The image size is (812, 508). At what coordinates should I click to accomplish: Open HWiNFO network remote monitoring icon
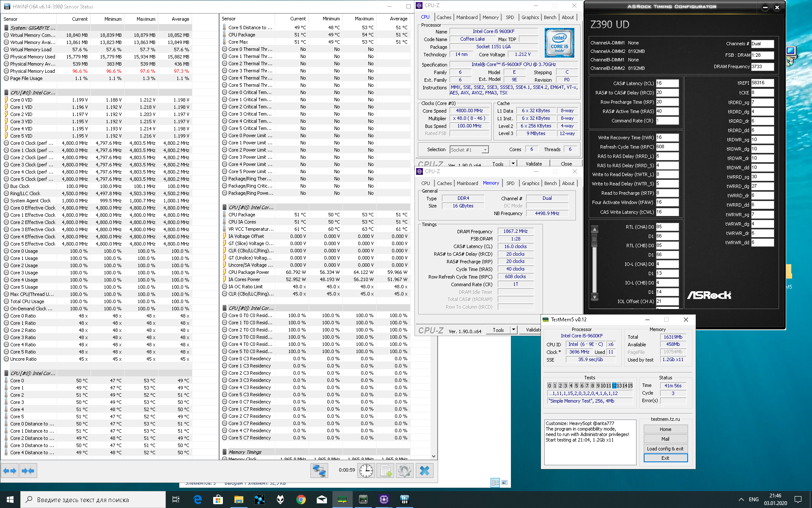tap(319, 471)
